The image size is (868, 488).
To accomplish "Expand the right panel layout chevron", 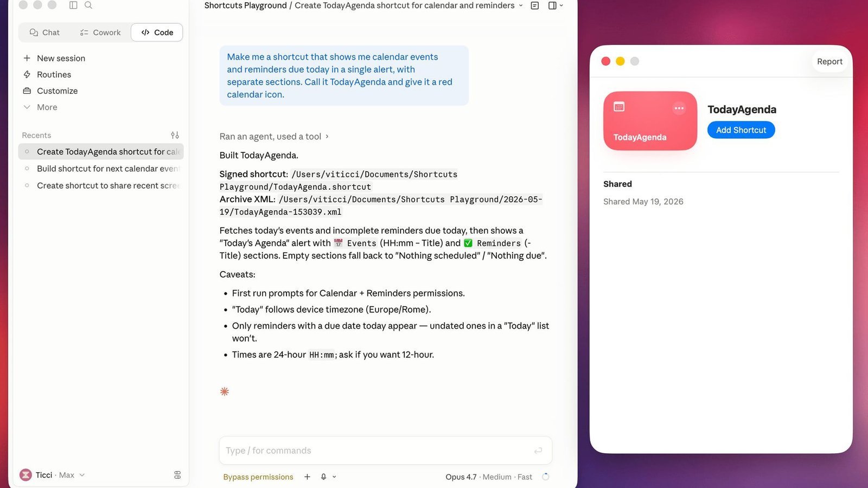I will (x=561, y=5).
